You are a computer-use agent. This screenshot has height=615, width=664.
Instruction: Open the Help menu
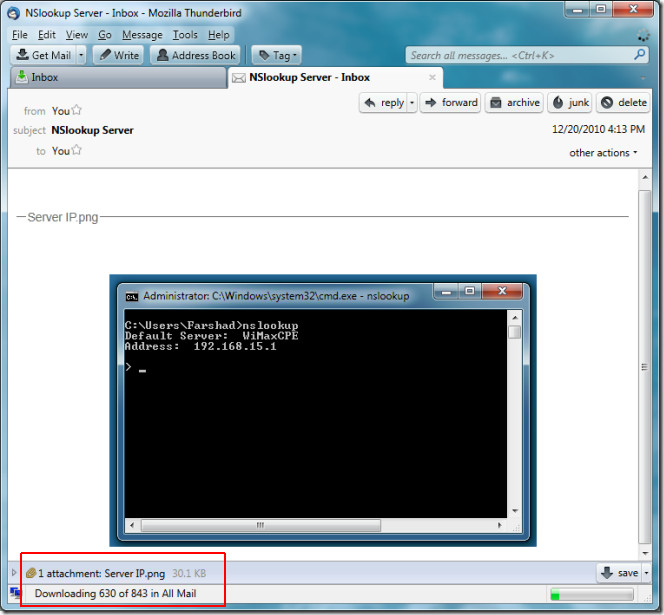click(219, 35)
